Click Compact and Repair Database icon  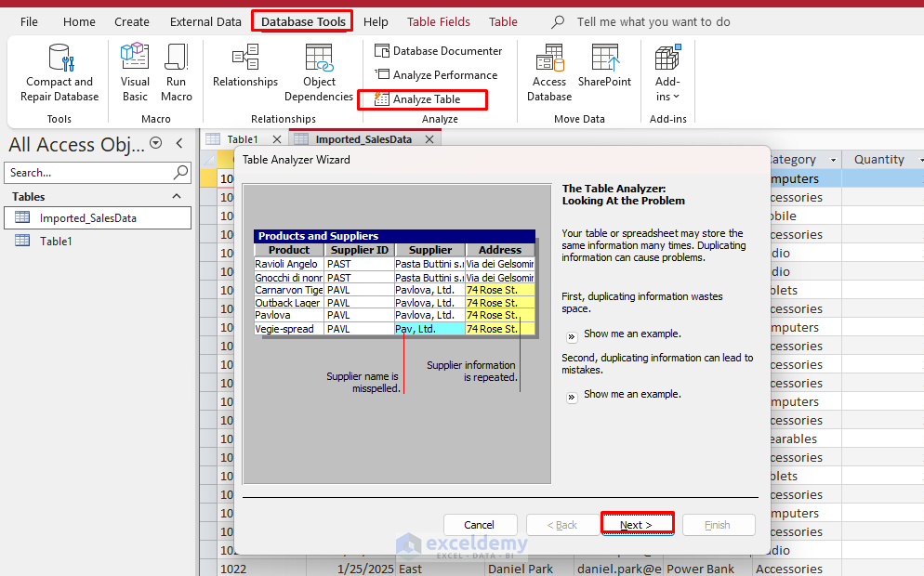[x=59, y=58]
